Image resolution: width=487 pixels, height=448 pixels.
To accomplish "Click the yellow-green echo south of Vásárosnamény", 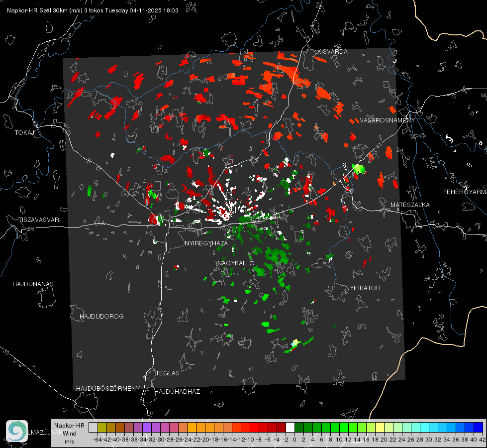I will coord(359,169).
